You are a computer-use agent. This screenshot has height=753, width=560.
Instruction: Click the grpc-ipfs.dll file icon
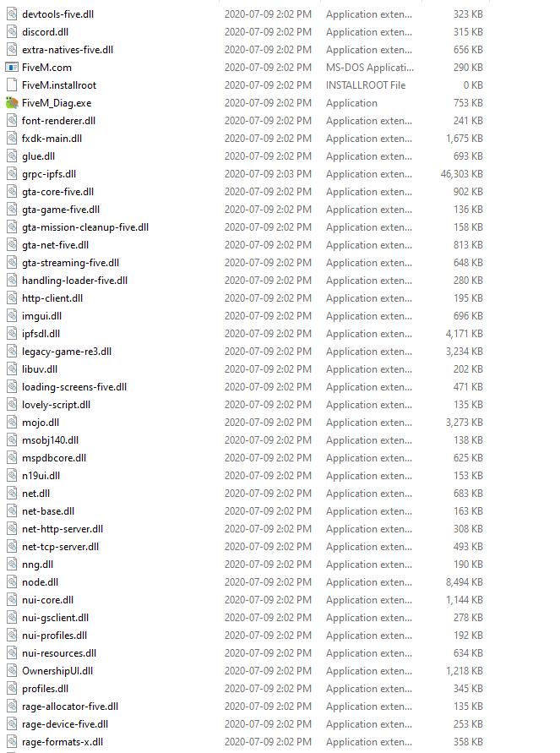pyautogui.click(x=12, y=174)
